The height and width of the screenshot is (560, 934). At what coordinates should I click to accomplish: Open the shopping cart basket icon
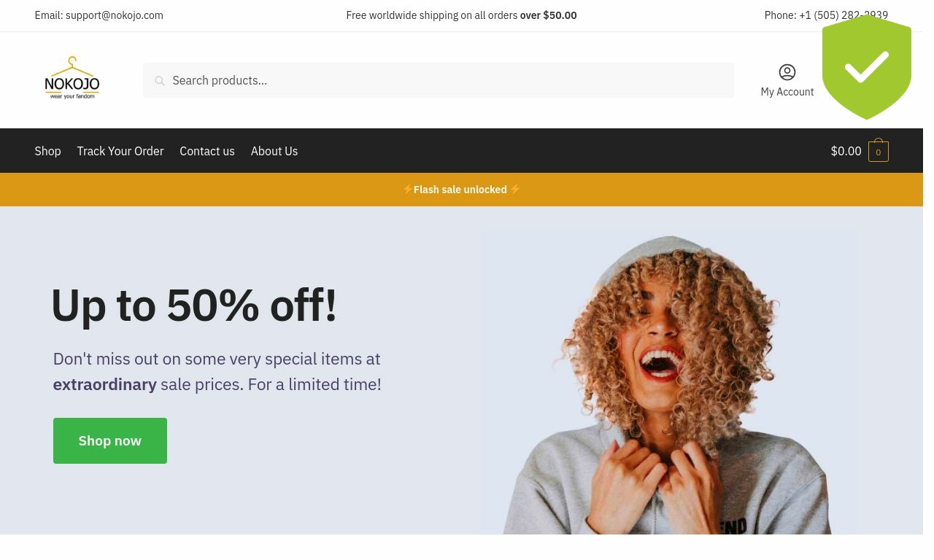coord(878,150)
